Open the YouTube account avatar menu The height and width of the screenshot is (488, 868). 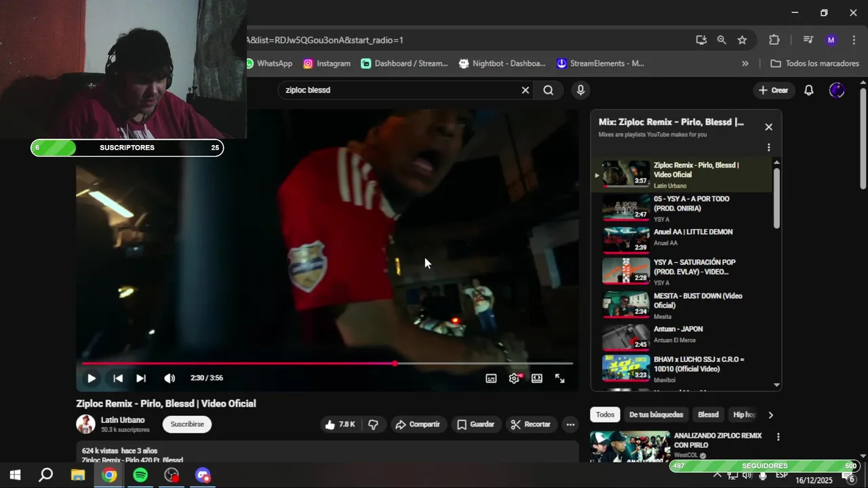coord(837,90)
